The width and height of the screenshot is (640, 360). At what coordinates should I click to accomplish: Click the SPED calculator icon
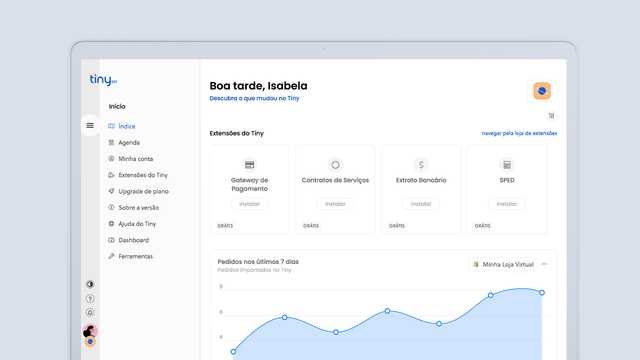point(507,165)
